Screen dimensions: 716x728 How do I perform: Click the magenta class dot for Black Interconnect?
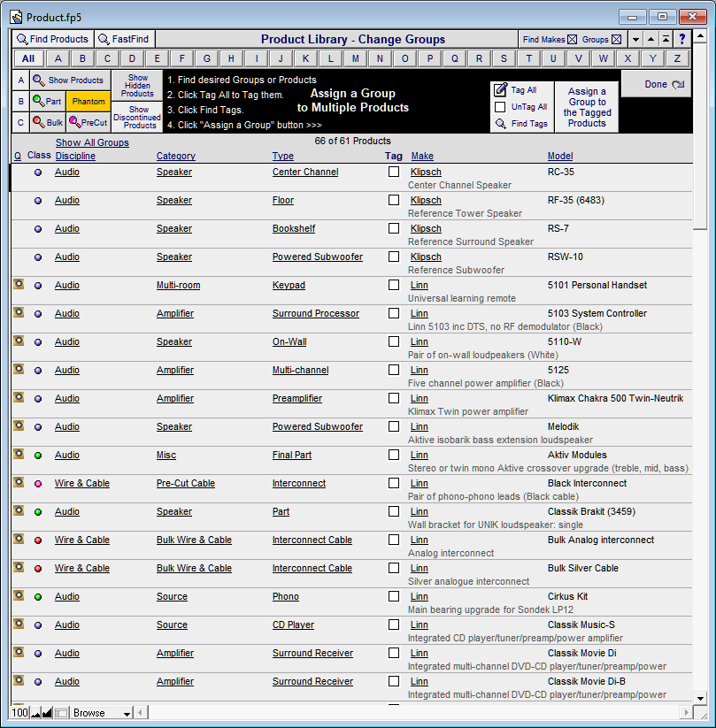pyautogui.click(x=38, y=484)
